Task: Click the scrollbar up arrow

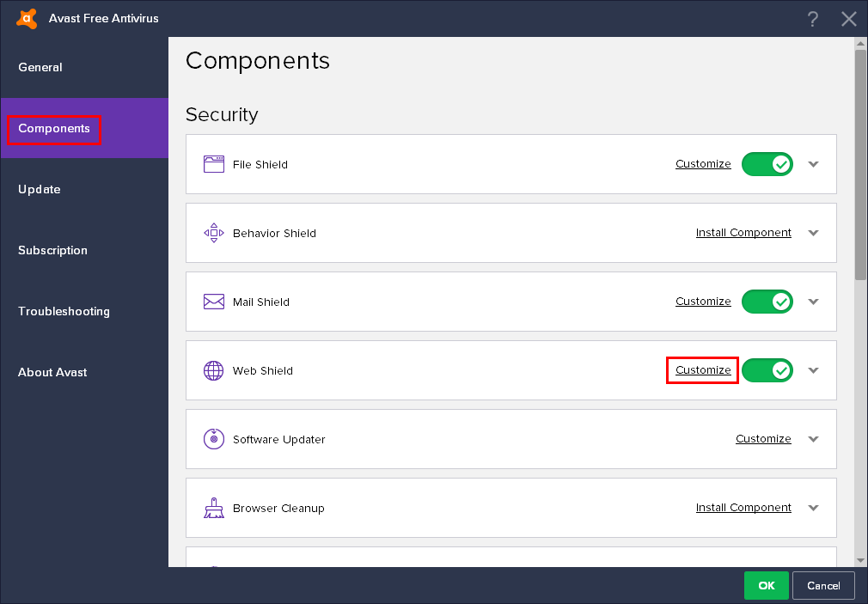Action: coord(860,43)
